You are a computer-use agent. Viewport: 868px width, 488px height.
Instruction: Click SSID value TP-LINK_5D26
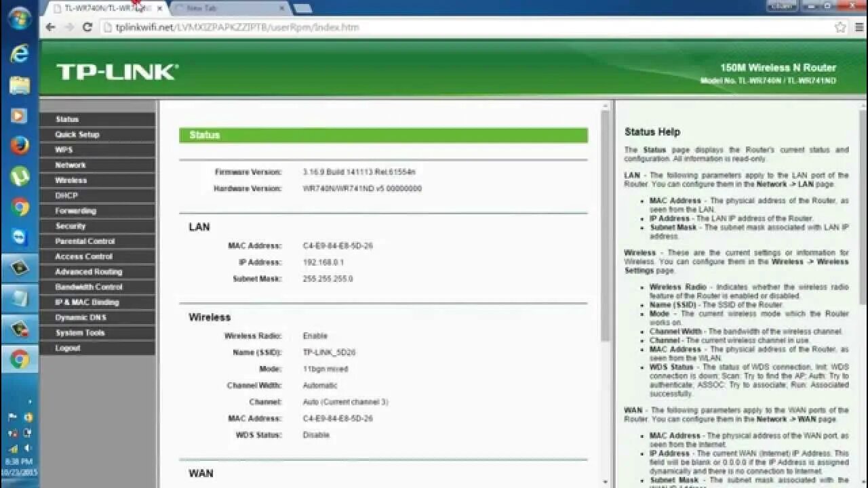click(329, 352)
